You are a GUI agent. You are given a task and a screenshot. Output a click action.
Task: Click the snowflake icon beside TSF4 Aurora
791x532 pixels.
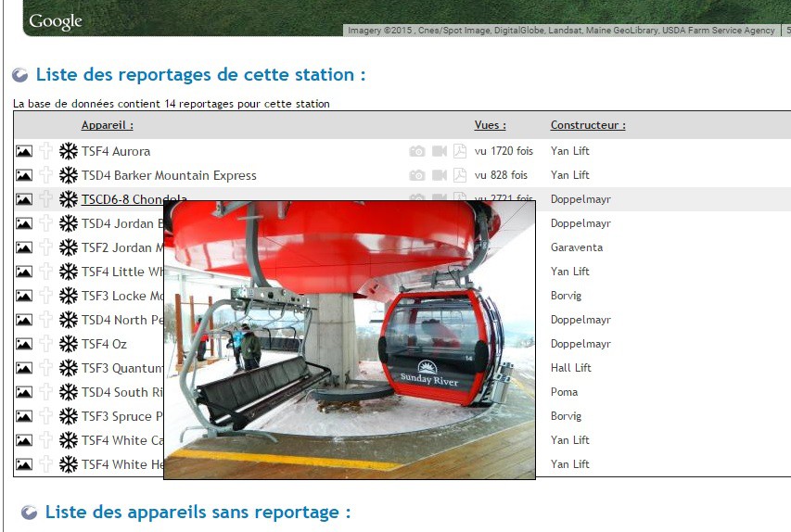(68, 151)
